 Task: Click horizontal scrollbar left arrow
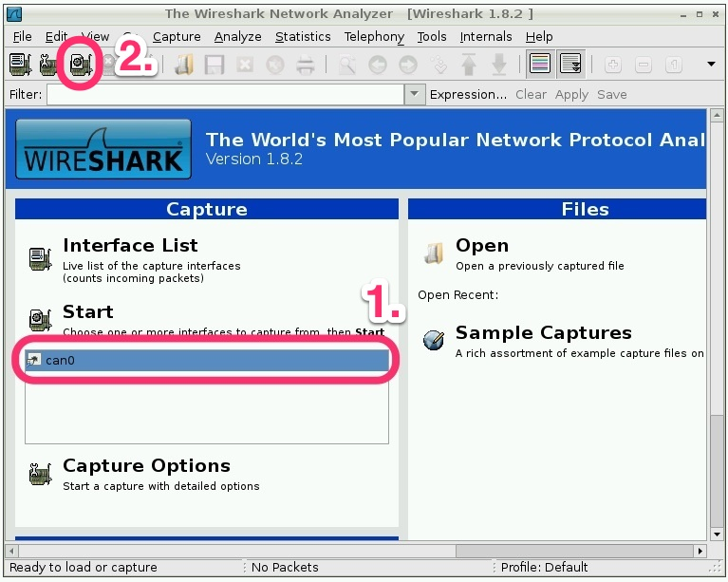point(11,551)
